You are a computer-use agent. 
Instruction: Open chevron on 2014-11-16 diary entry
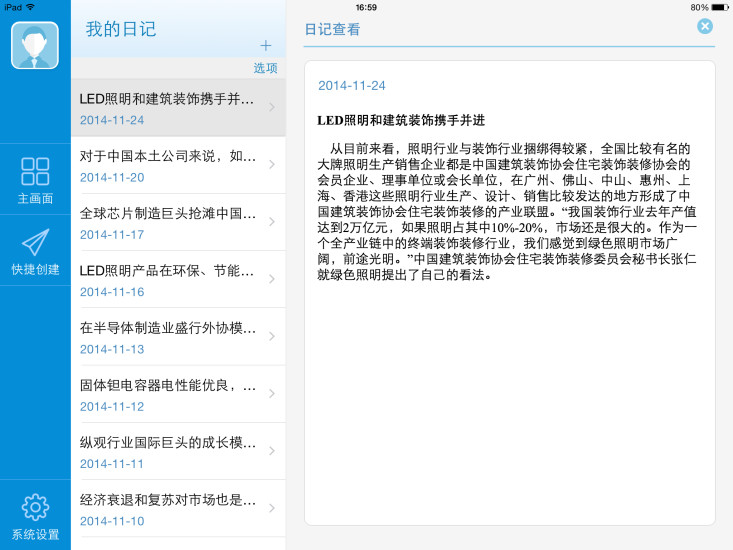point(272,279)
